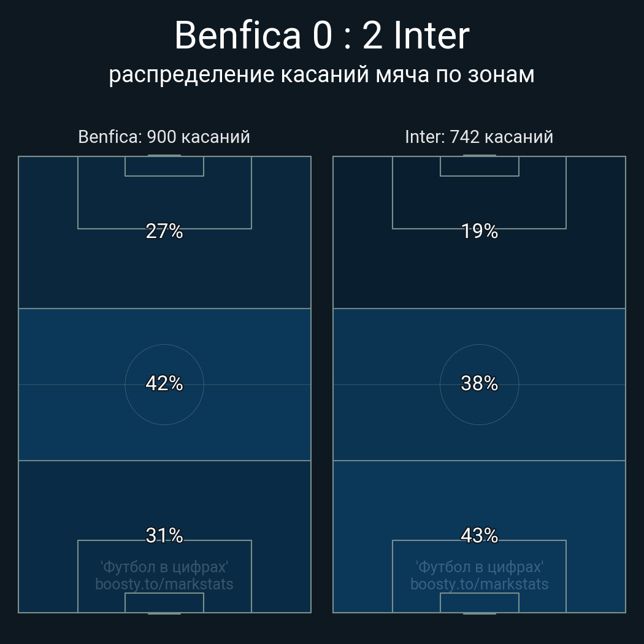The width and height of the screenshot is (644, 644).
Task: Open the boosty.to/markstats link on Benfica's pitch
Action: 164,584
